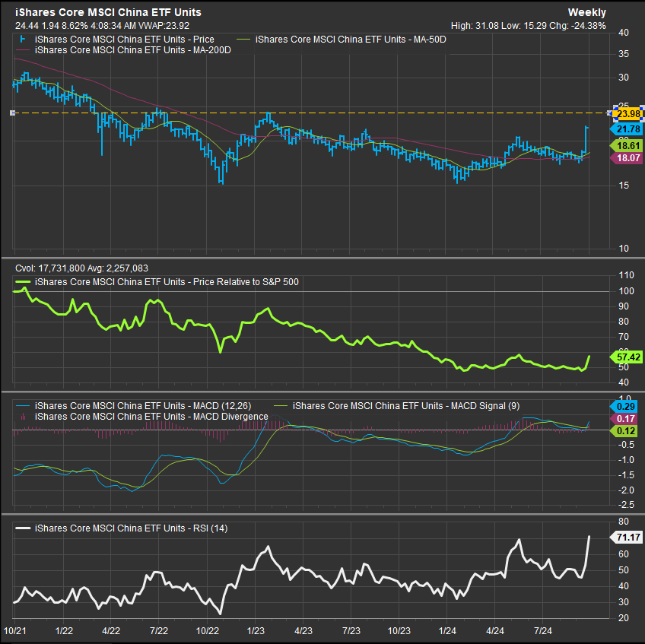Click the 1/22 date axis label
This screenshot has height=644, width=645.
[x=64, y=631]
